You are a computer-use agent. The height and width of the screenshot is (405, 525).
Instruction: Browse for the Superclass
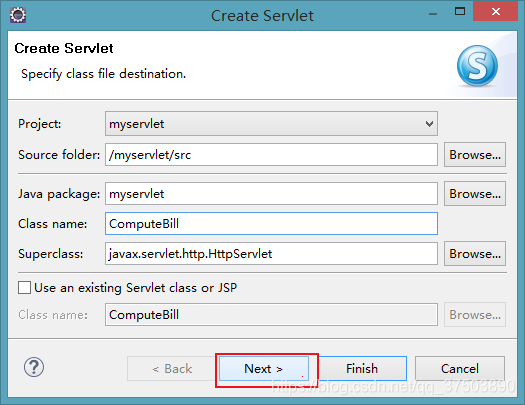475,254
